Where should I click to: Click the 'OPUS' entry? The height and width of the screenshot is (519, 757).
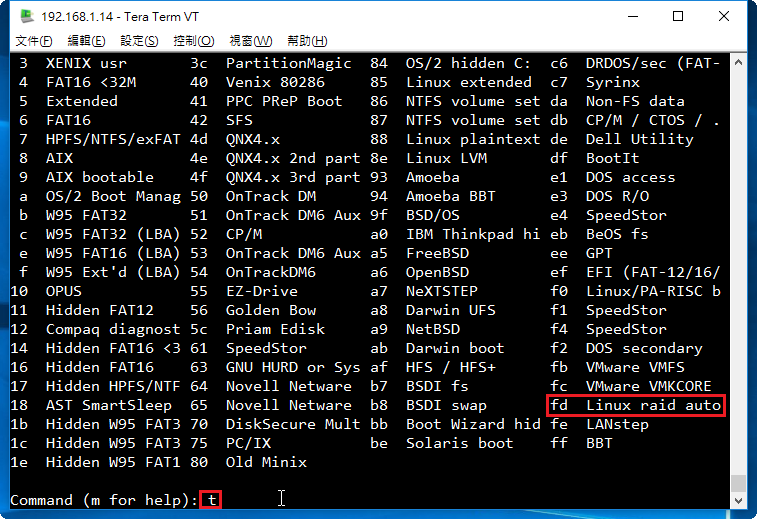coord(64,291)
